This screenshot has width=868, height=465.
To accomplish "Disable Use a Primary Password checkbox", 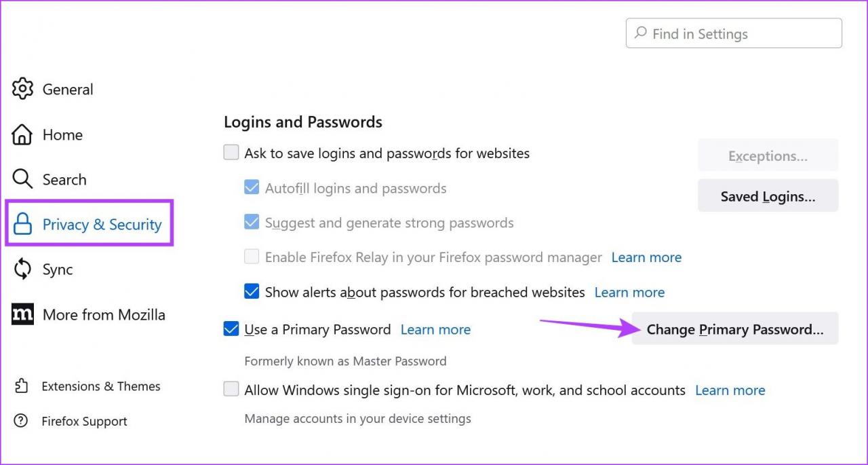I will (231, 329).
